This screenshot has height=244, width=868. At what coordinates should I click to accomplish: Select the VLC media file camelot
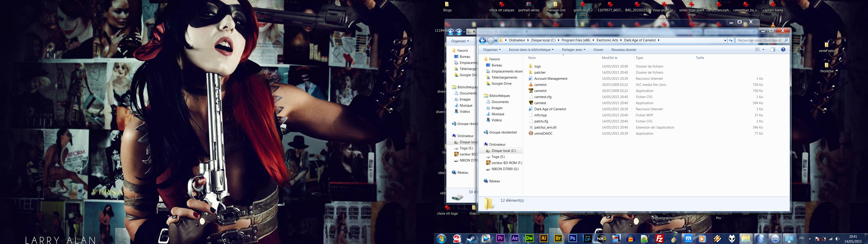point(540,84)
